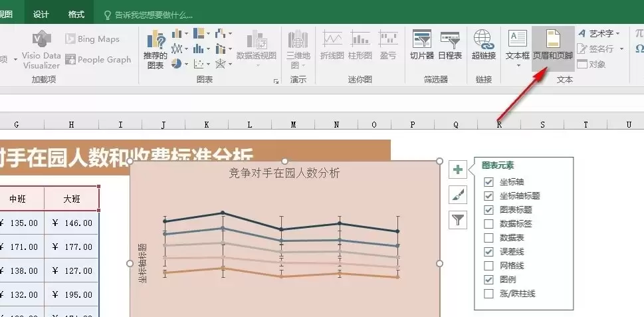Screen dimensions: 644x317
Task: Expand the Text Box (文本框) dropdown
Action: (x=518, y=65)
